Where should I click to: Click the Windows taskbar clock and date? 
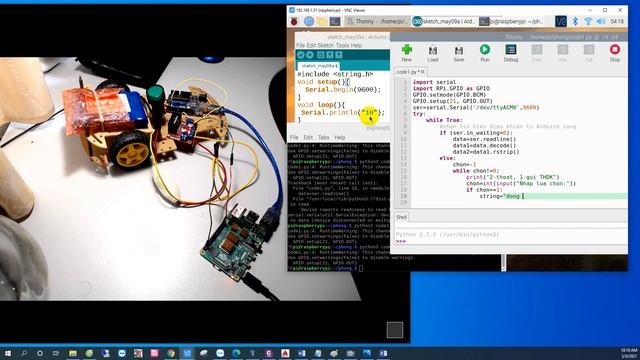pyautogui.click(x=629, y=353)
